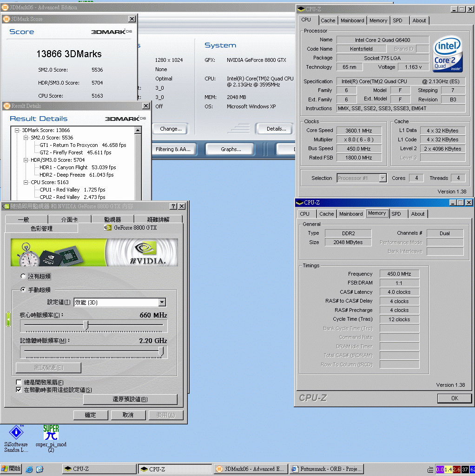Click the 3DMark06 title bar icon
The image size is (475, 476).
click(x=5, y=7)
